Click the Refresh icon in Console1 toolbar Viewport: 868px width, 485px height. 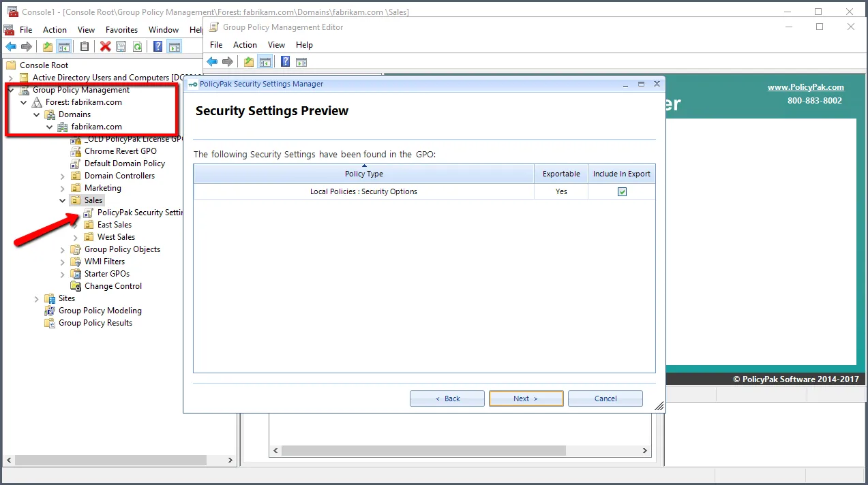pyautogui.click(x=138, y=46)
